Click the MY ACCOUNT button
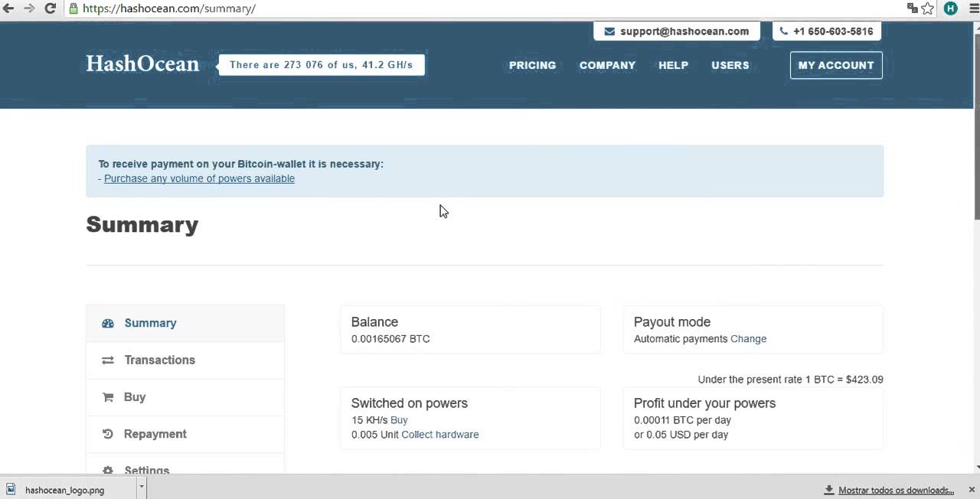The height and width of the screenshot is (499, 980). coord(836,65)
